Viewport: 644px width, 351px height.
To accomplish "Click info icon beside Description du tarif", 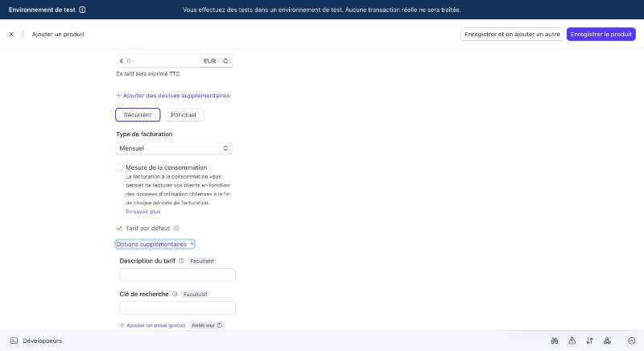I will [x=181, y=261].
